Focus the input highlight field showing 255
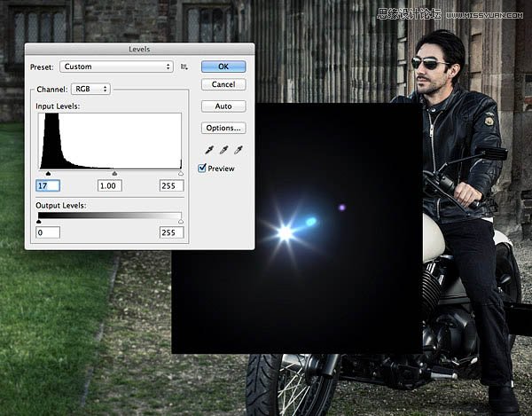The width and height of the screenshot is (532, 416). click(172, 185)
